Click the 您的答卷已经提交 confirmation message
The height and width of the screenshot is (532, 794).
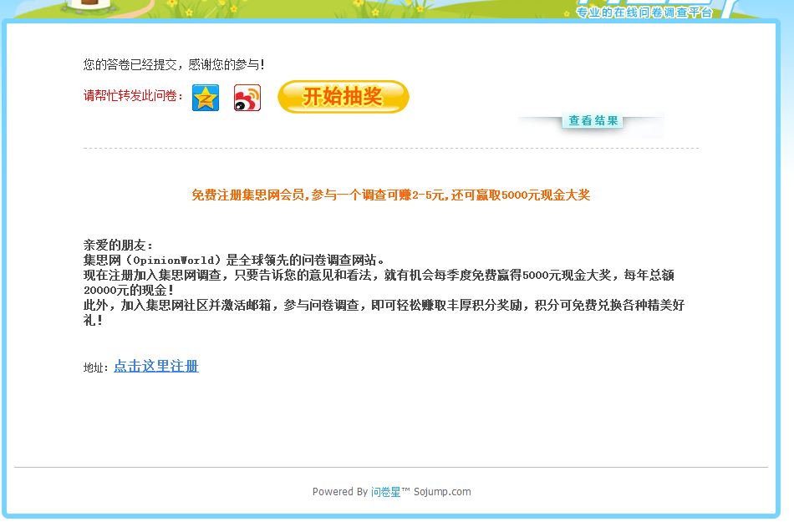click(x=174, y=64)
